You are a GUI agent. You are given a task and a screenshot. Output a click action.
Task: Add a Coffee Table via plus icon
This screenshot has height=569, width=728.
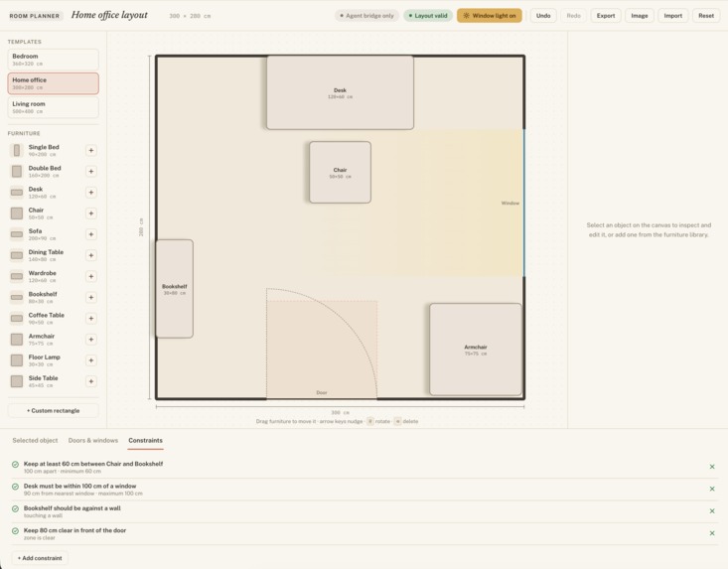pyautogui.click(x=91, y=319)
